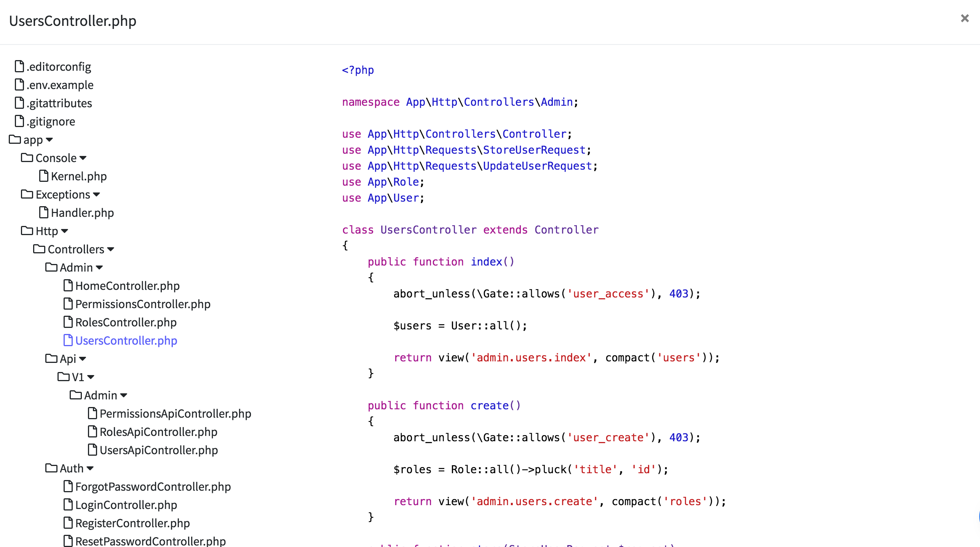Click the folder icon beside app
This screenshot has width=980, height=547.
pos(15,139)
